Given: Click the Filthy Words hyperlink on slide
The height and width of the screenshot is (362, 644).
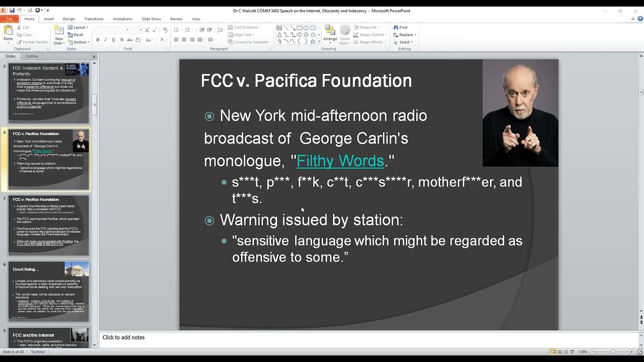Looking at the screenshot, I should click(x=340, y=161).
